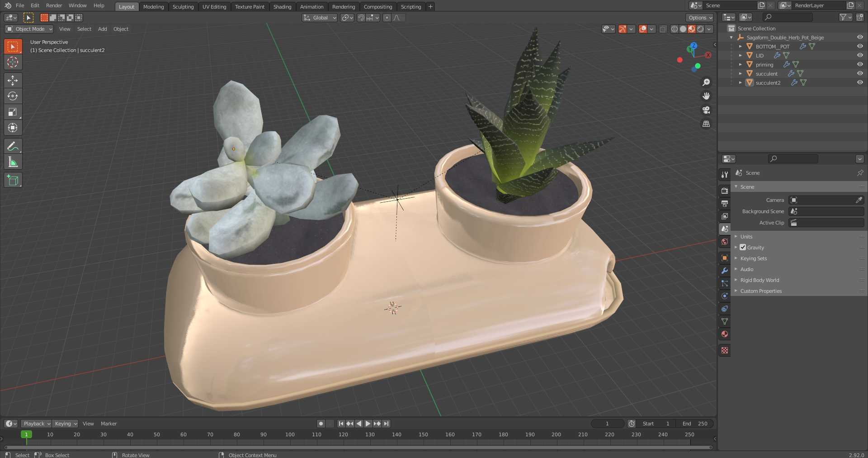Select wireframe shading mode

pyautogui.click(x=675, y=29)
